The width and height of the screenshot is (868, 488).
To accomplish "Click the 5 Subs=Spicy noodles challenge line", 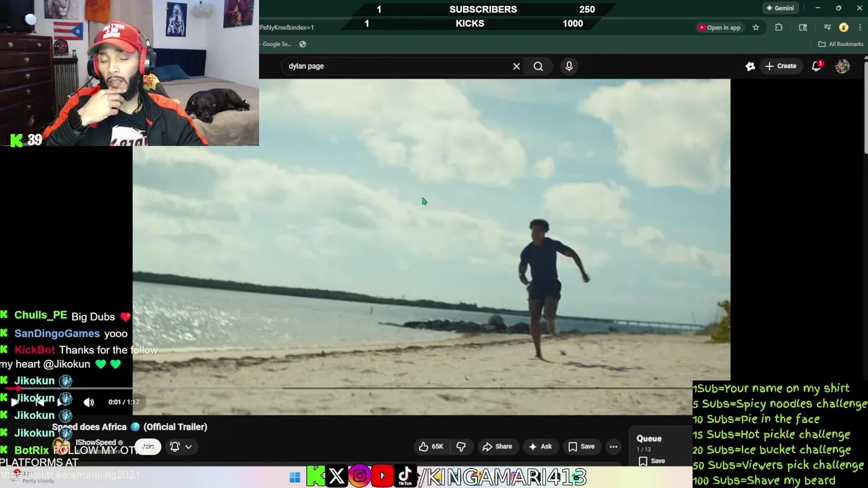I will [x=780, y=404].
